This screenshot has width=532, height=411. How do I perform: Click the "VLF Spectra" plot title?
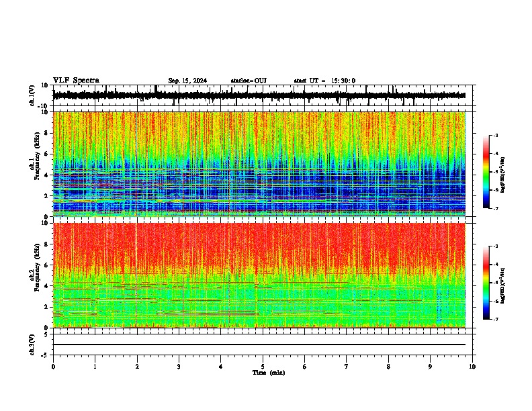76,81
